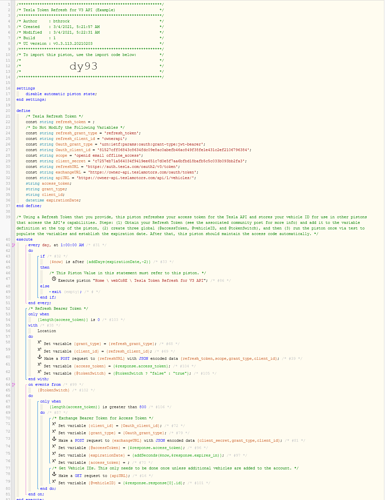Click the icon beside the Execute piston statement
The image size is (387, 500).
[x=54, y=279]
